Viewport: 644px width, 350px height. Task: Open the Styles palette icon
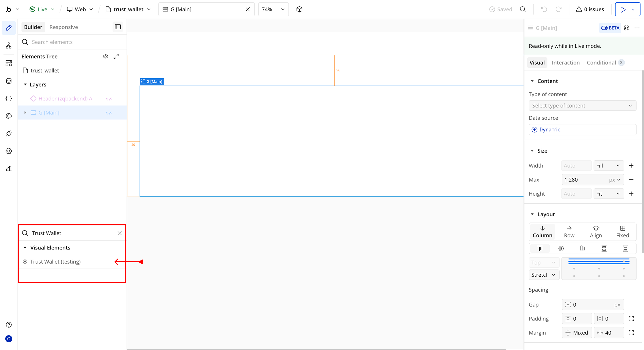(9, 116)
